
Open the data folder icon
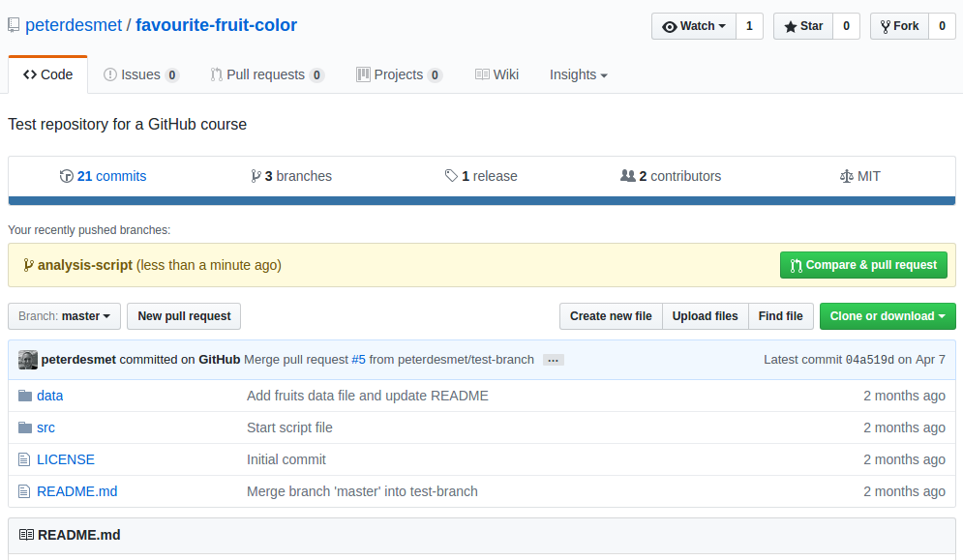click(x=24, y=395)
